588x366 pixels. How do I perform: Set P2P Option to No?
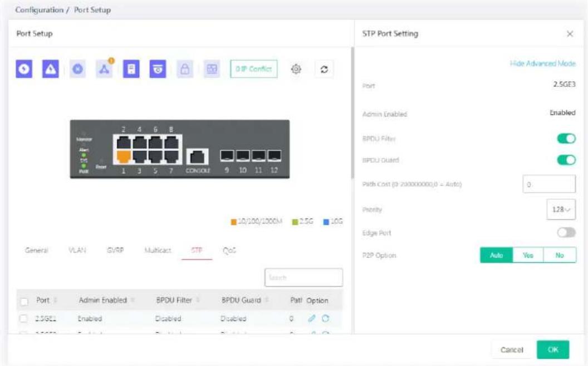coord(560,255)
